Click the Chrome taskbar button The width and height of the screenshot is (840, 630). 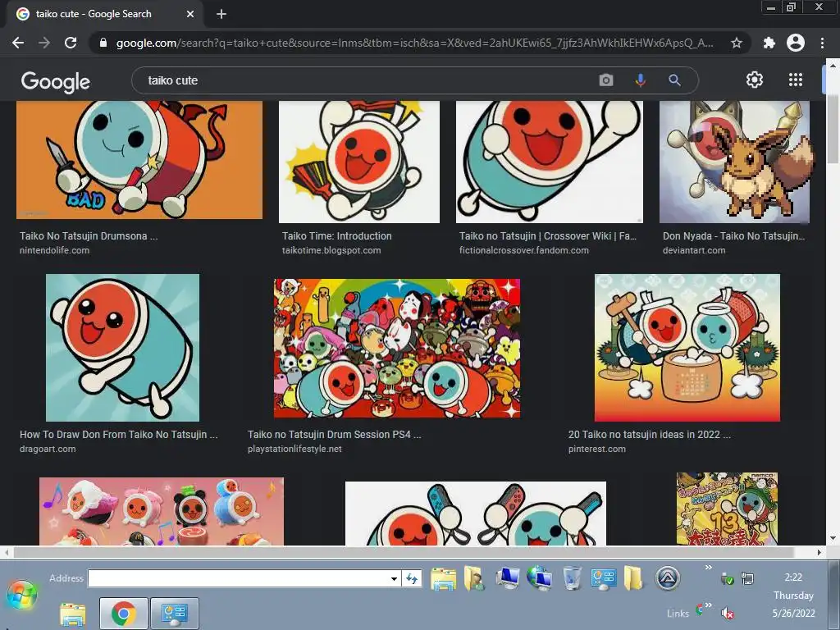coord(123,614)
